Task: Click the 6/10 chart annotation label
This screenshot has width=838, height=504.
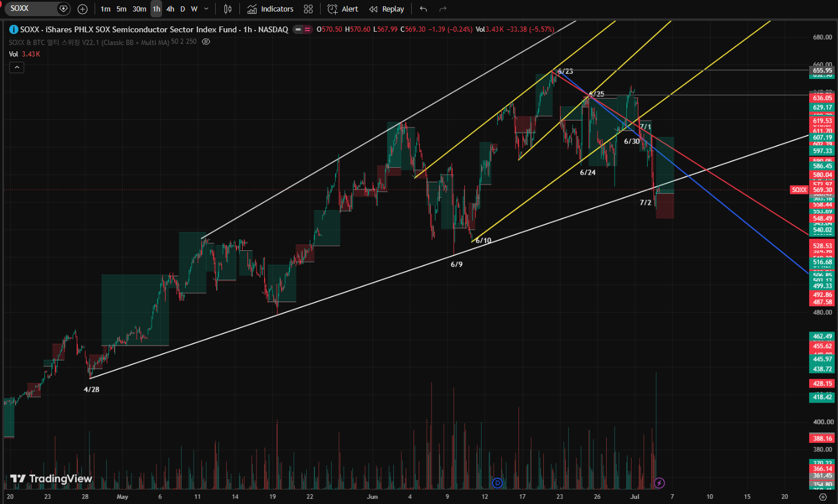Action: point(483,240)
